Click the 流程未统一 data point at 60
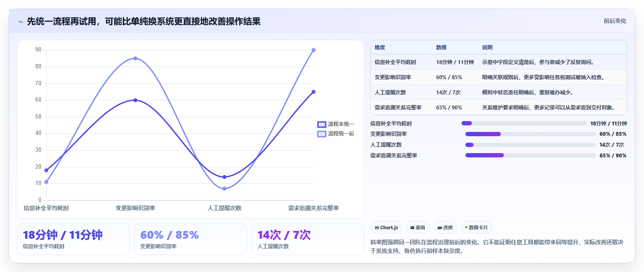This screenshot has width=644, height=272. pyautogui.click(x=135, y=100)
